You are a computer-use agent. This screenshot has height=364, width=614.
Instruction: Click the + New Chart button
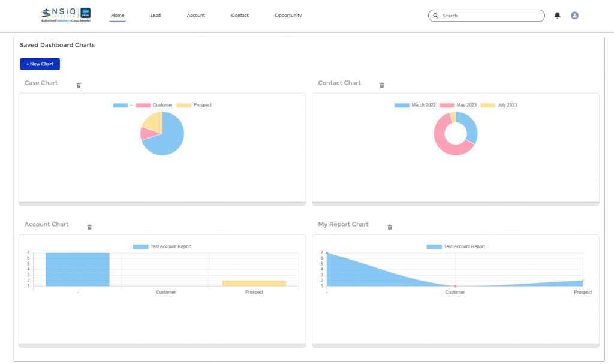40,64
